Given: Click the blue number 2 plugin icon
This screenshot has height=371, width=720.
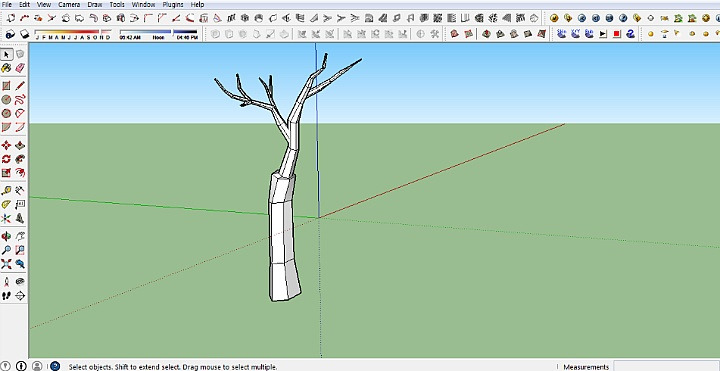Looking at the screenshot, I should click(630, 34).
